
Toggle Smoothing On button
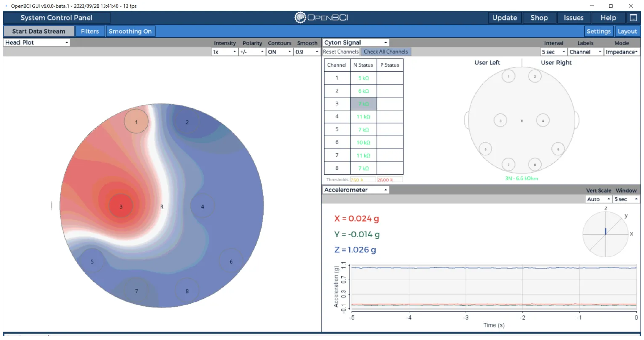(130, 31)
